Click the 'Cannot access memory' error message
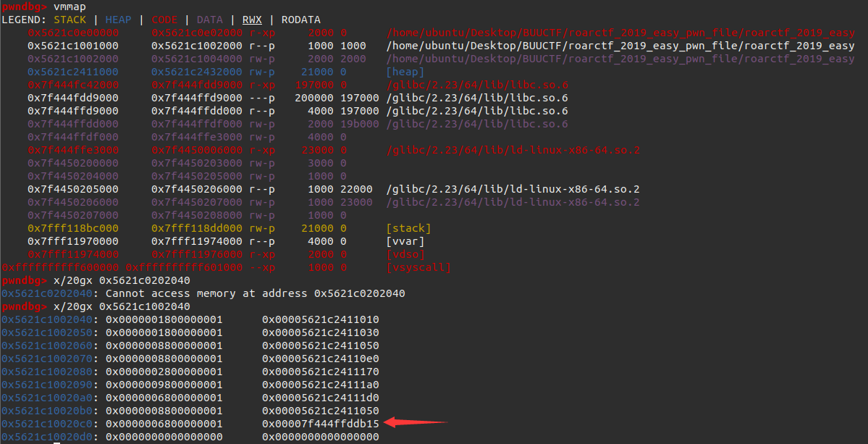This screenshot has width=868, height=444. click(x=255, y=293)
